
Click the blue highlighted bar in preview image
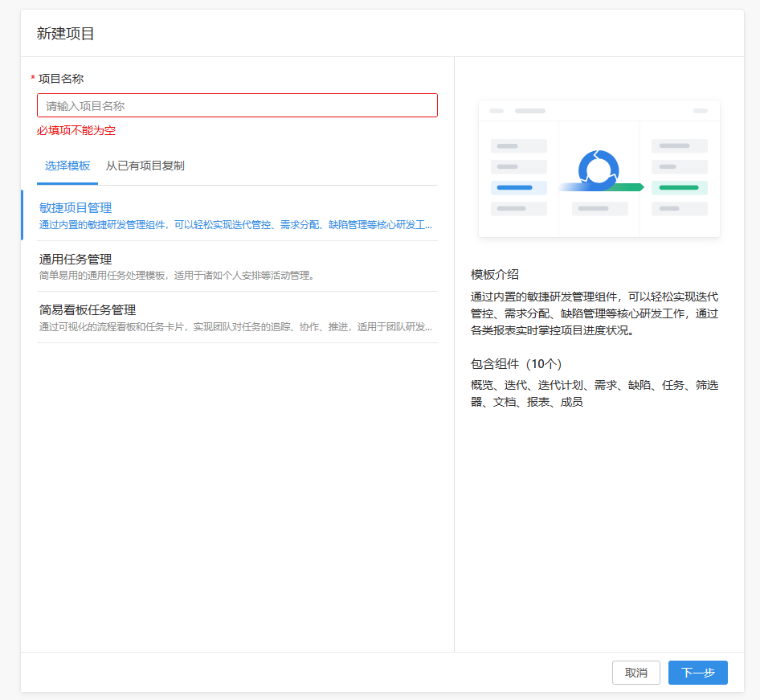pos(514,187)
